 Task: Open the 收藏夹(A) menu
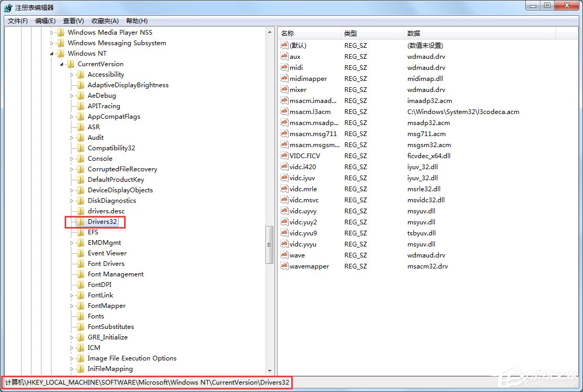pyautogui.click(x=104, y=20)
